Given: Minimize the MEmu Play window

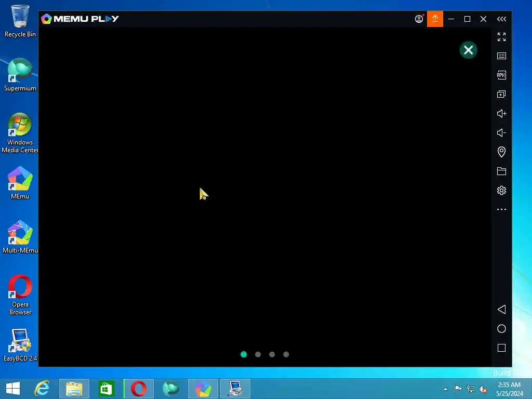Looking at the screenshot, I should coord(451,19).
